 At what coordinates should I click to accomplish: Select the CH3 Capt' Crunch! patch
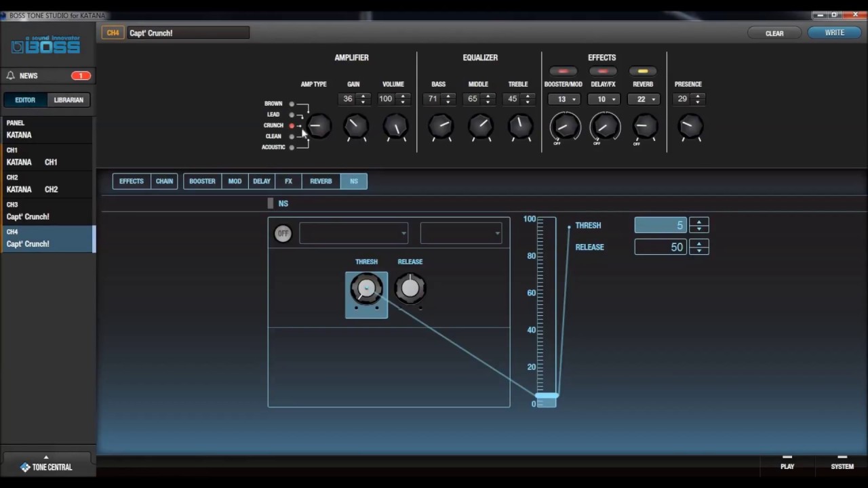coord(47,211)
